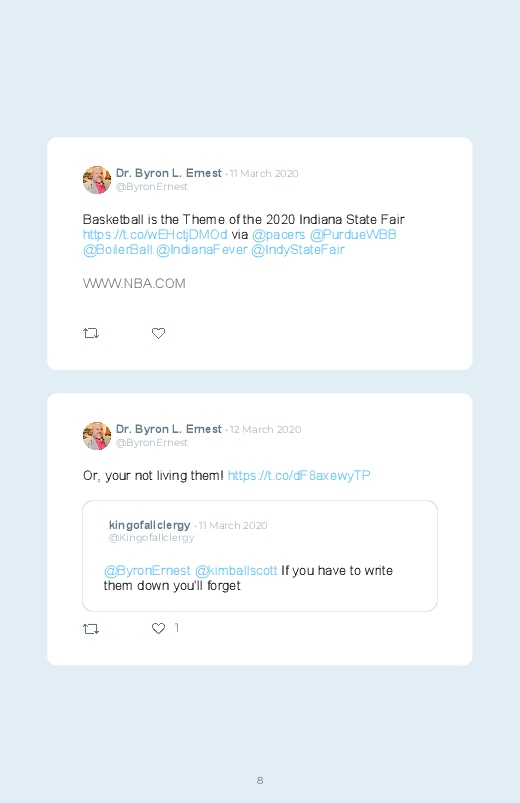520x803 pixels.
Task: Like the Basketball Indiana State Fair tweet
Action: [x=158, y=333]
